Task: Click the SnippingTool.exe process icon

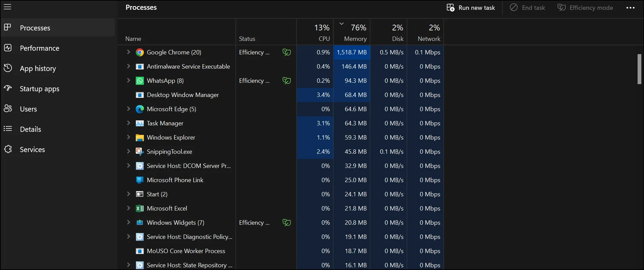Action: (x=139, y=152)
